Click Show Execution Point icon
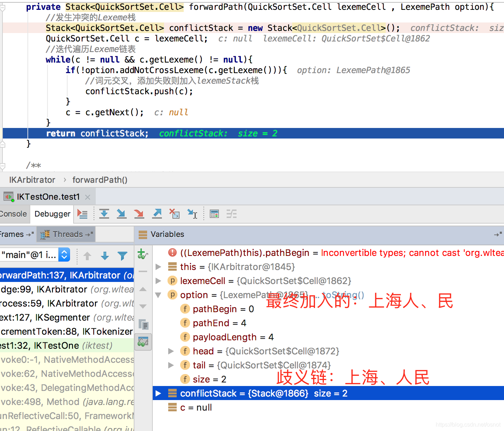The width and height of the screenshot is (504, 431). (82, 214)
